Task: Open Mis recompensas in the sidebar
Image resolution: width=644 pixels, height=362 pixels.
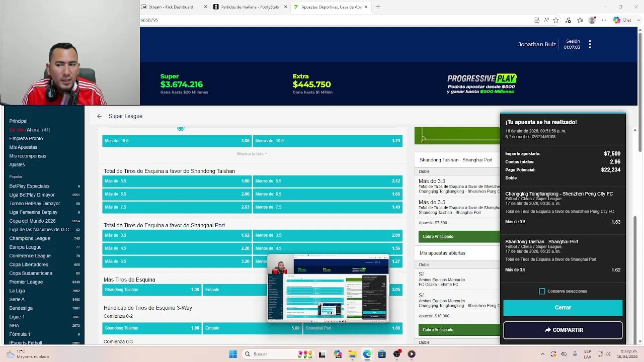Action: click(x=28, y=156)
